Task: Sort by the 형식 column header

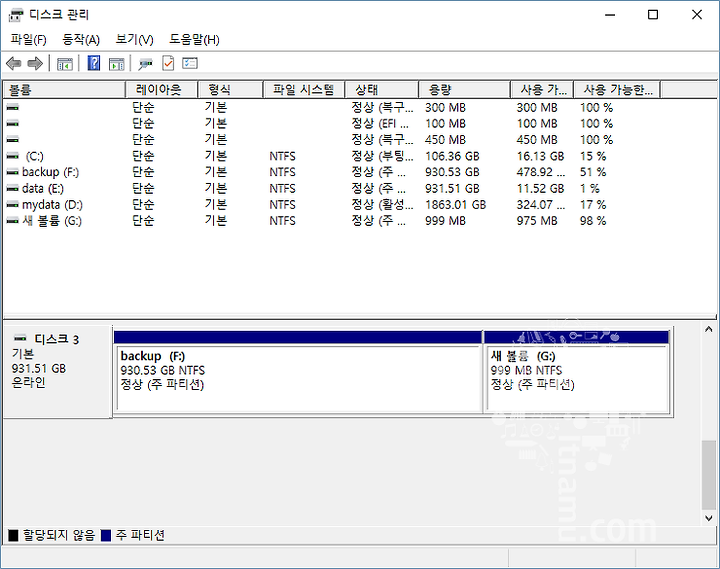Action: 230,90
